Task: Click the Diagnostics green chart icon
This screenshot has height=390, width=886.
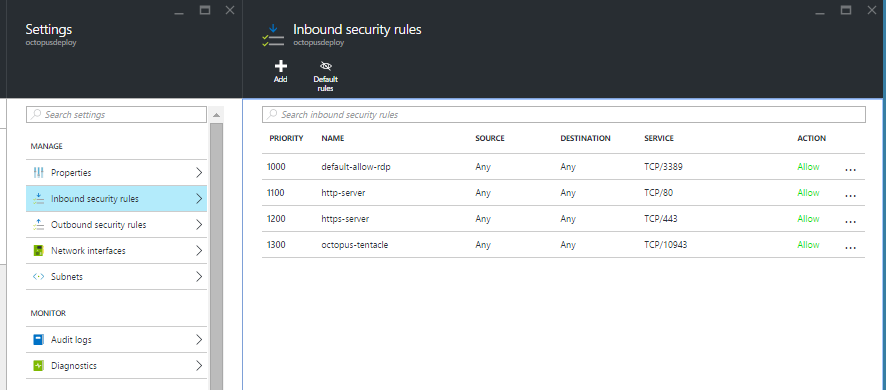Action: click(x=38, y=366)
